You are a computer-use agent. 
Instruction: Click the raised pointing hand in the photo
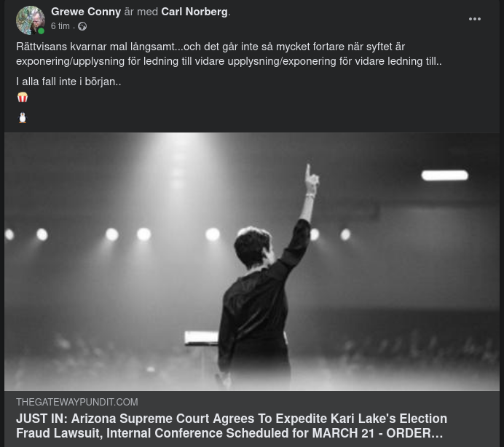[311, 179]
